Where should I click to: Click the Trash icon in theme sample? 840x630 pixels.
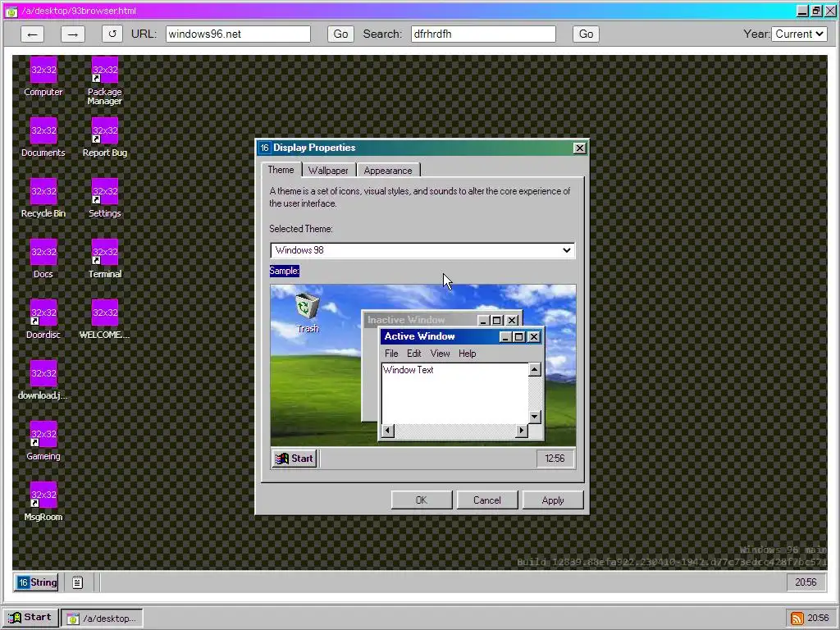click(x=308, y=313)
